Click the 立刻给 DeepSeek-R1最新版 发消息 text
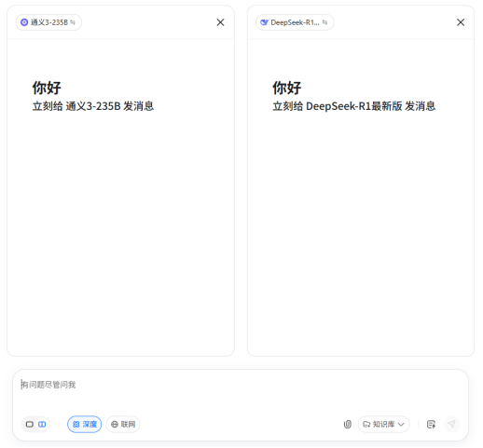Image resolution: width=483 pixels, height=448 pixels. (354, 106)
